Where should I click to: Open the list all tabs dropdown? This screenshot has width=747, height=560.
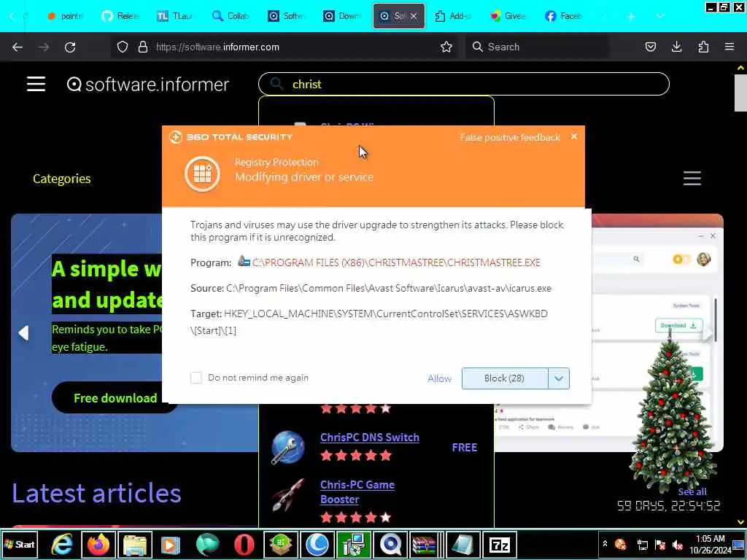[659, 16]
